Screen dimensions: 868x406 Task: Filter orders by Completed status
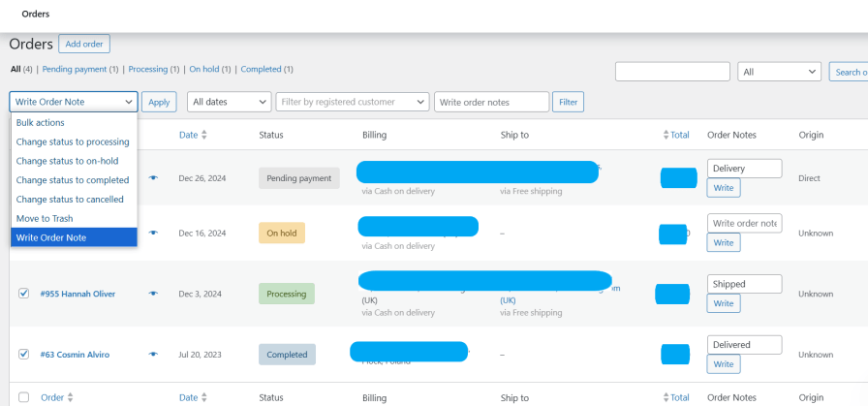261,69
